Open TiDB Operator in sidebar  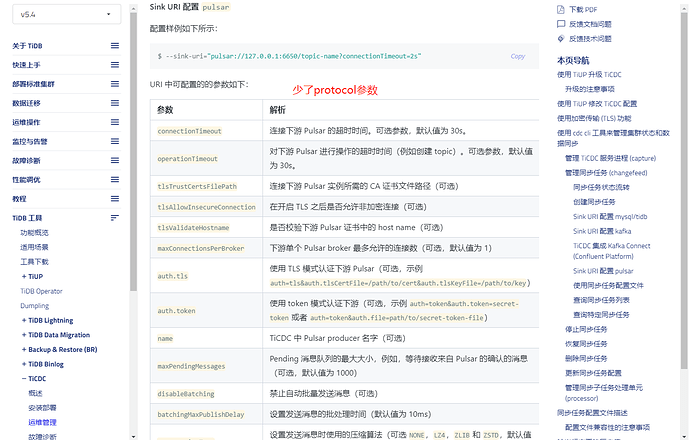(x=41, y=291)
